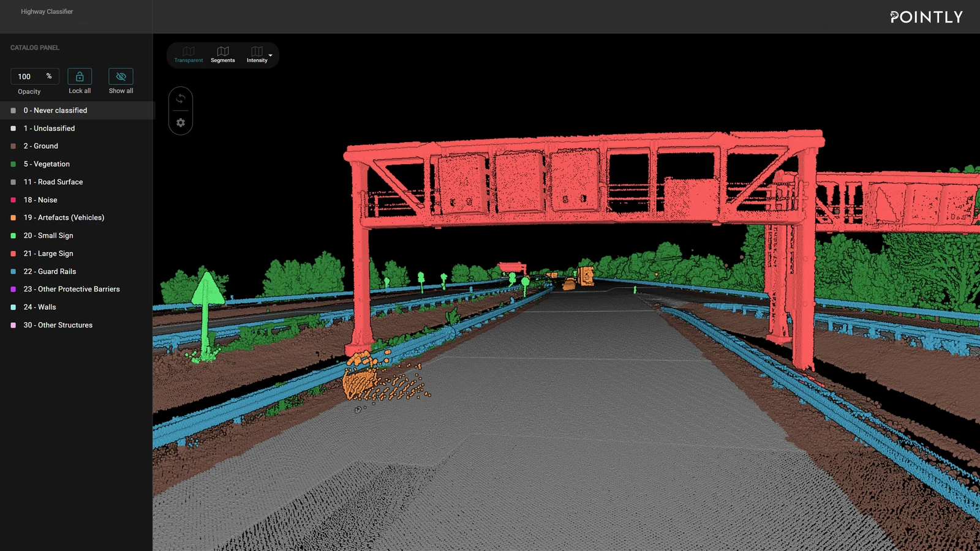
Task: Switch to Segments view mode
Action: [x=222, y=54]
